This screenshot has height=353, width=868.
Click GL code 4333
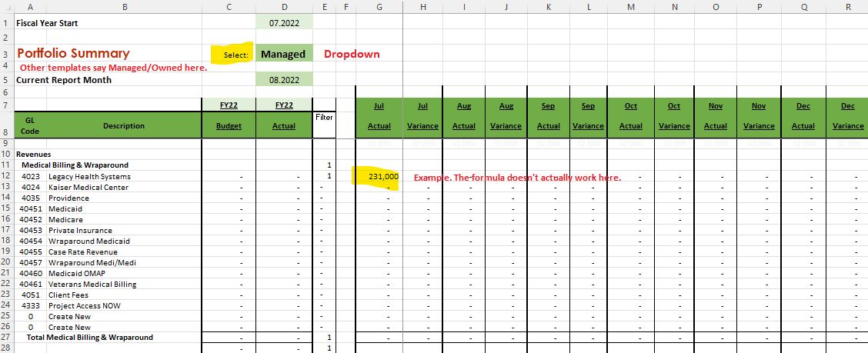30,305
